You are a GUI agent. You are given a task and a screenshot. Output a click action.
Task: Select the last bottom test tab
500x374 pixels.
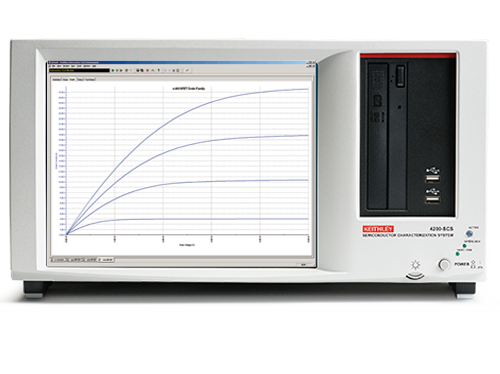click(x=107, y=260)
